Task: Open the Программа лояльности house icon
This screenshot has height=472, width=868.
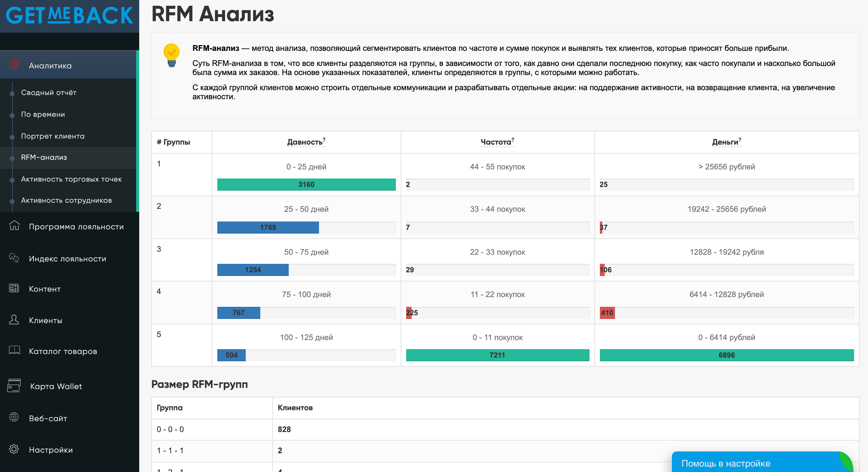Action: pos(14,225)
